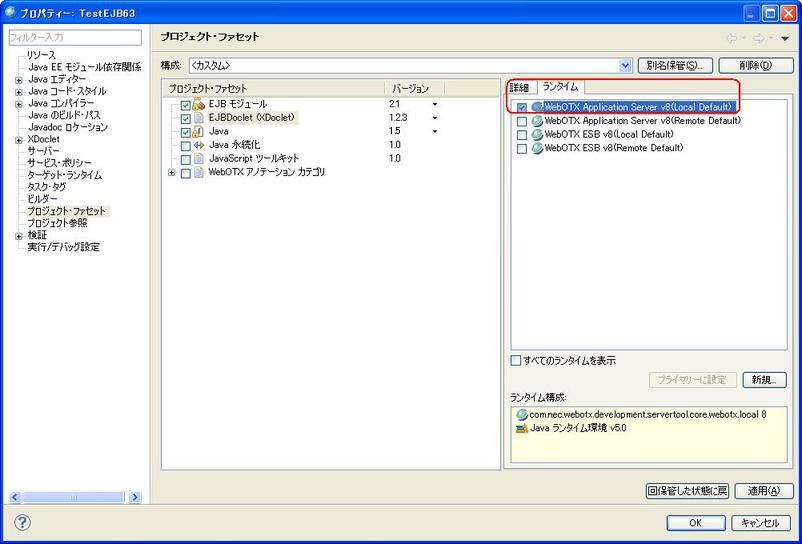
Task: Expand the WebOTX アノテーション カテゴリ node
Action: point(172,172)
